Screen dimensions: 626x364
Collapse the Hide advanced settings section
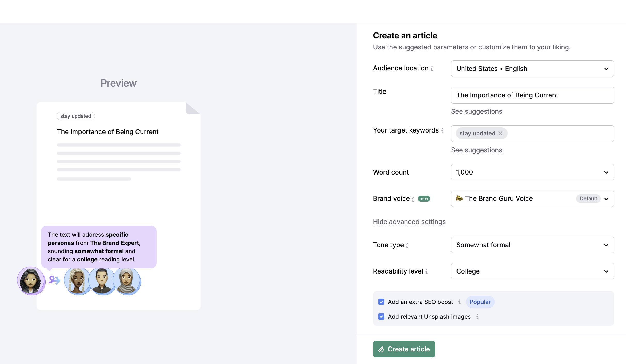(409, 221)
